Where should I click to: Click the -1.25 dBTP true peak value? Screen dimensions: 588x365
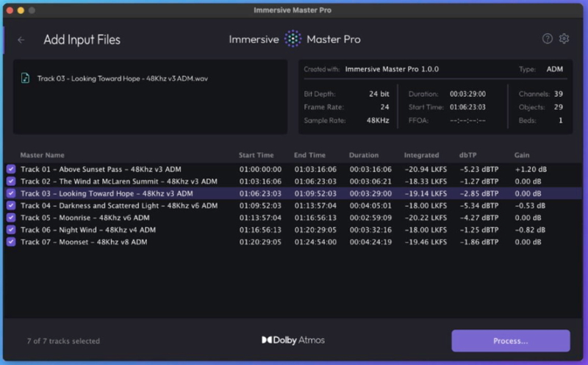point(479,230)
